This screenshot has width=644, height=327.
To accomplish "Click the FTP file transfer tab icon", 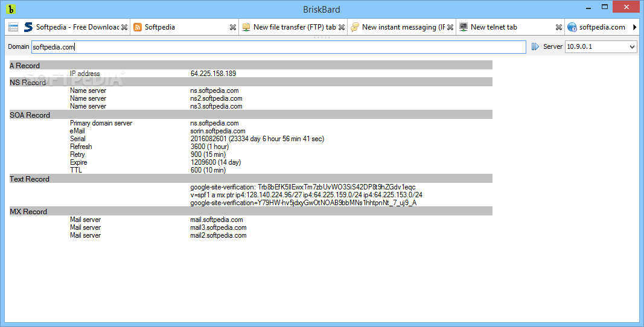I will pos(246,27).
